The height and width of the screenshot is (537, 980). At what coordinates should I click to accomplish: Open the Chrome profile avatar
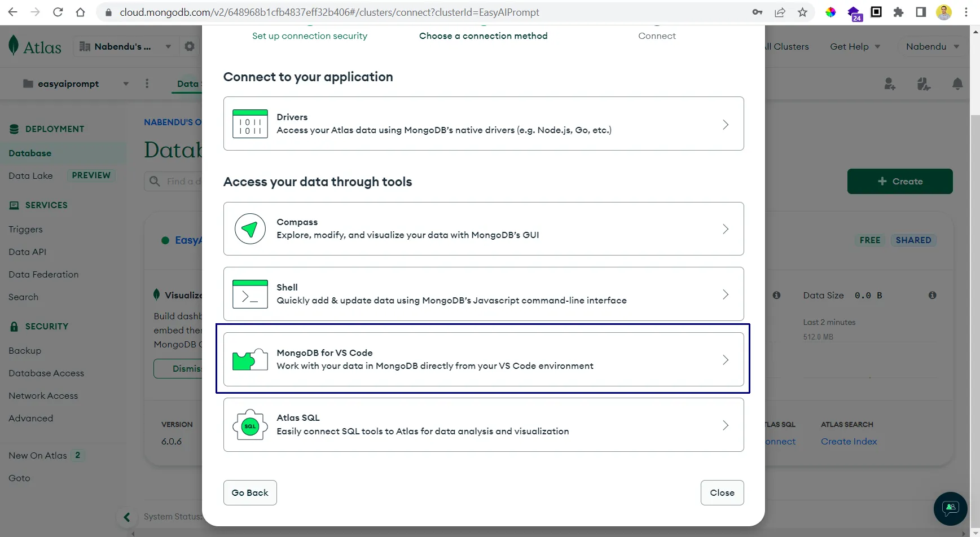(943, 12)
